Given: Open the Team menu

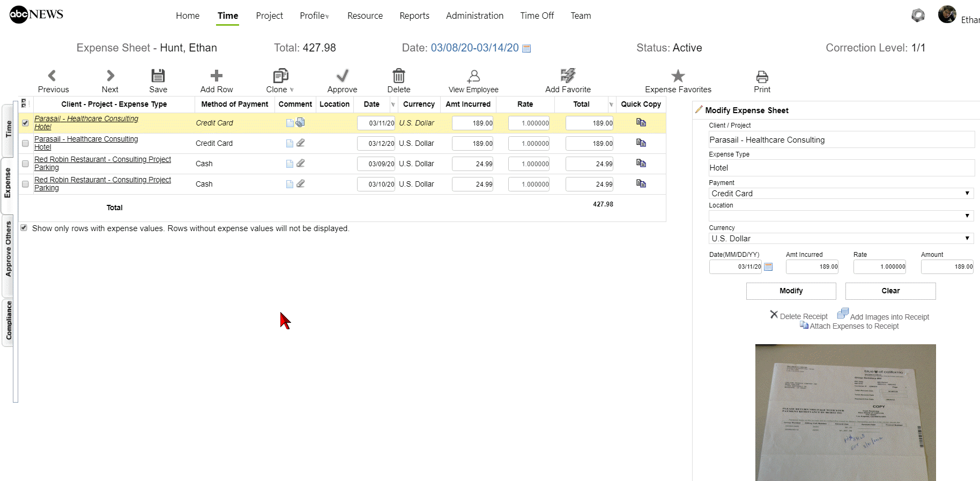Looking at the screenshot, I should coord(581,16).
